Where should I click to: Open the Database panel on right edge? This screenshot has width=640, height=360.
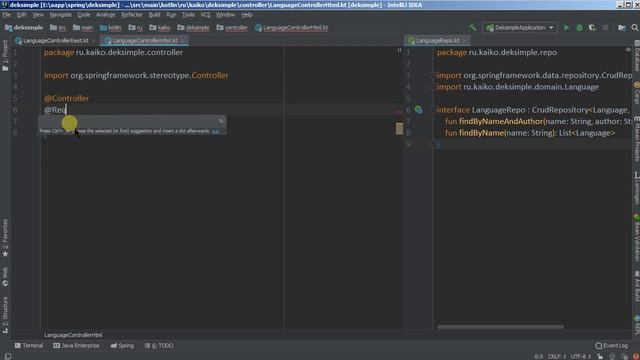tap(636, 56)
